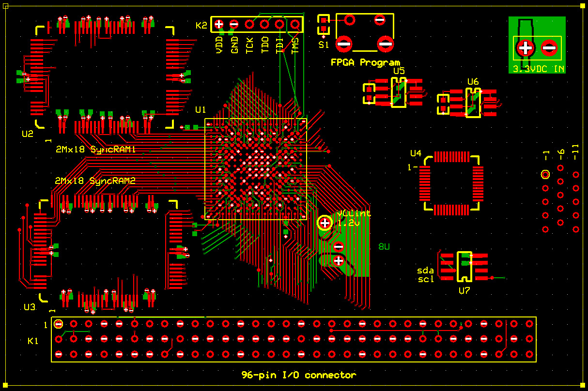Click the U6 component body
The image size is (588, 391).
tap(473, 103)
